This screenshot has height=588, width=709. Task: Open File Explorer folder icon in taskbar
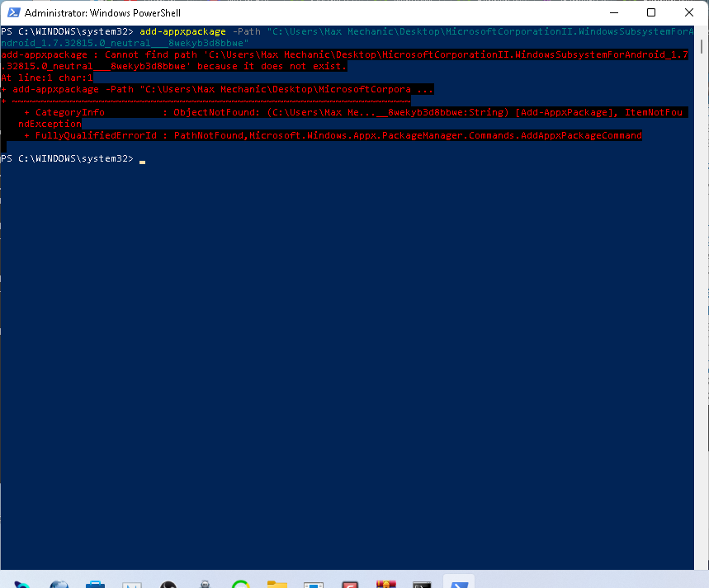pyautogui.click(x=277, y=584)
